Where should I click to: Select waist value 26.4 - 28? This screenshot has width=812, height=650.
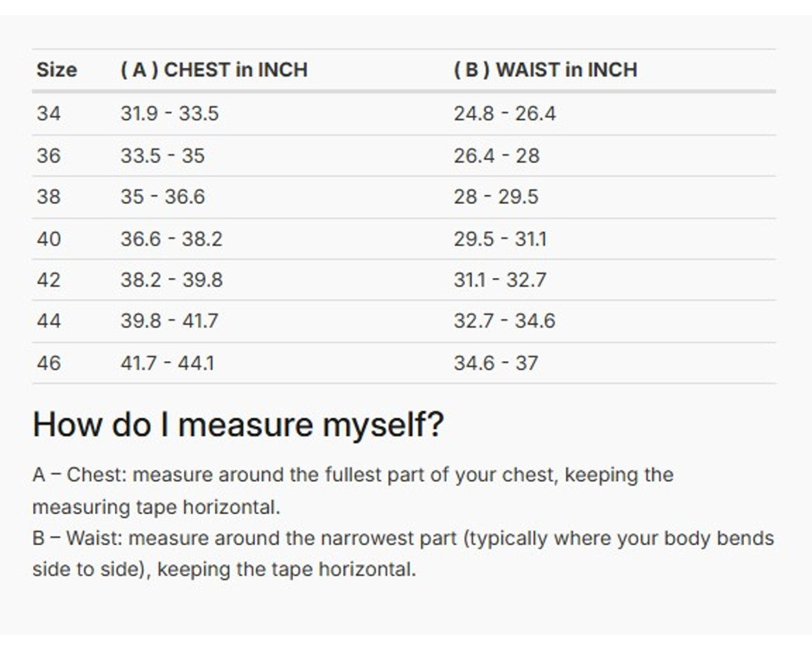coord(496,156)
